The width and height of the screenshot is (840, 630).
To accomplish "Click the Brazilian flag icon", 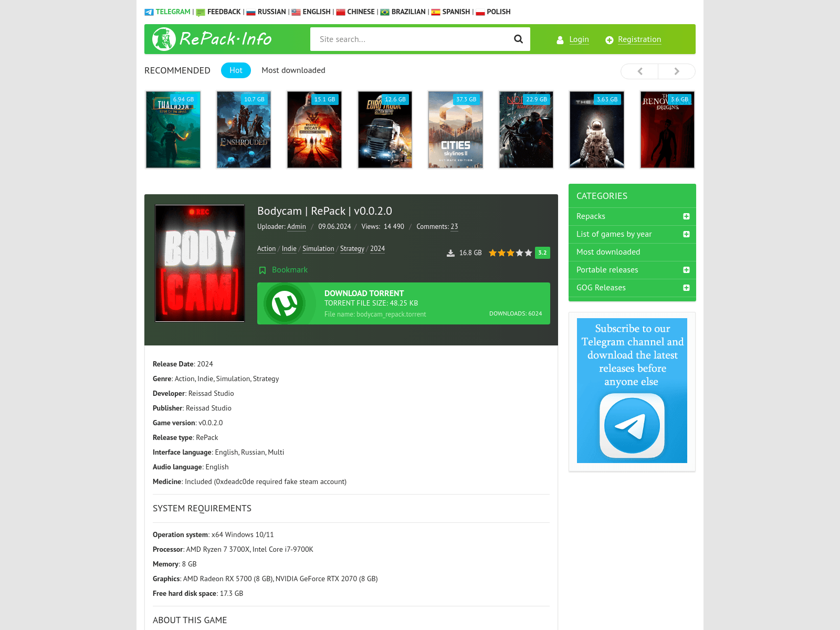I will [x=385, y=12].
